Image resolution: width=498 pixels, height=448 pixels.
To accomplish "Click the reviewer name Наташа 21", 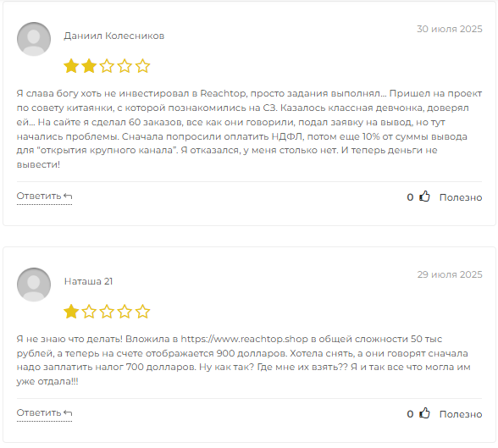I will 88,281.
